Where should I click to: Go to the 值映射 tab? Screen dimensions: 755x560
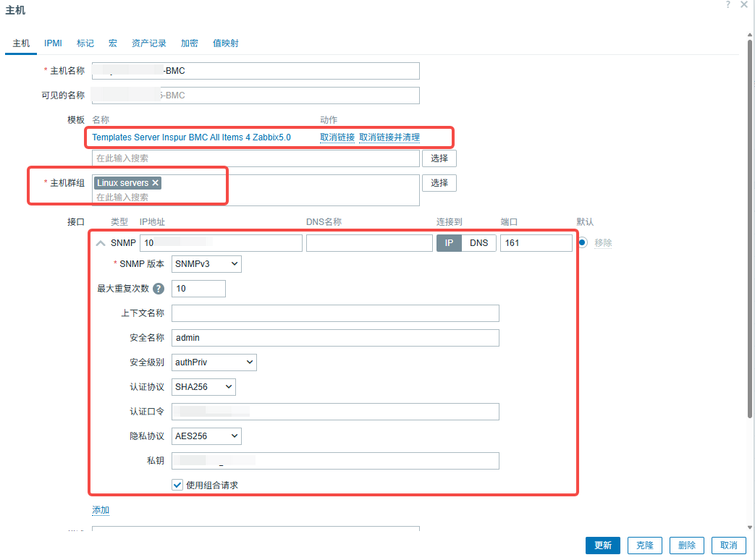coord(225,43)
